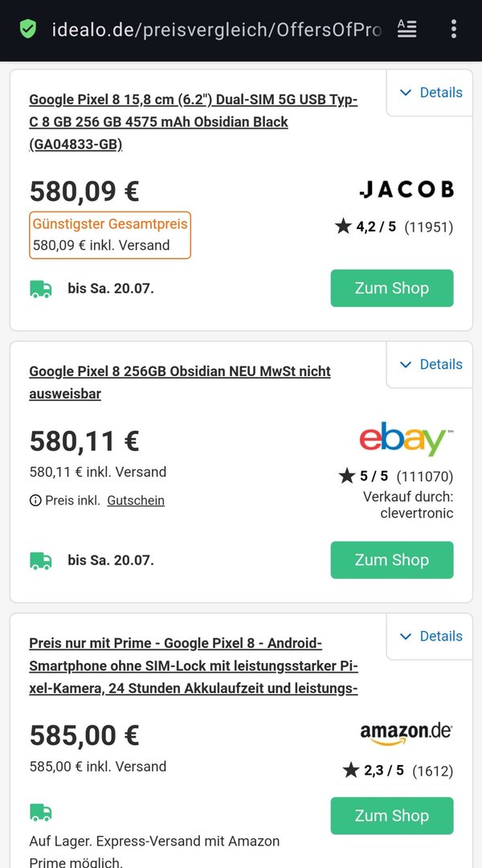Open Google Pixel 8 Dual-SIM Obsidian Black title
The height and width of the screenshot is (868, 482).
point(193,121)
